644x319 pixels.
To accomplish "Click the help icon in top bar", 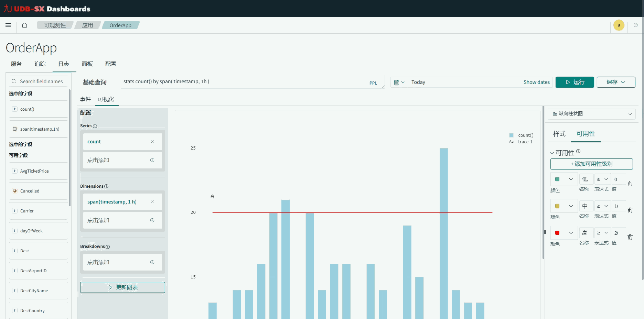I will [635, 25].
